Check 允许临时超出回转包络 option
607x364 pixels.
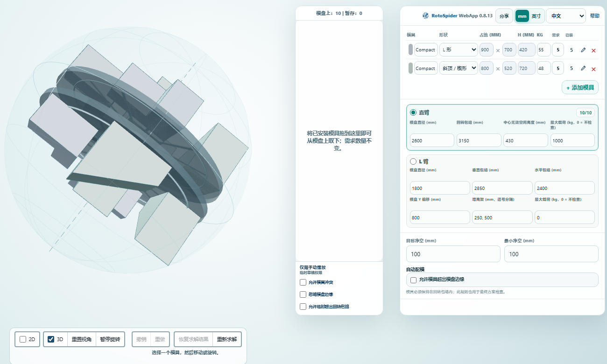(x=303, y=307)
